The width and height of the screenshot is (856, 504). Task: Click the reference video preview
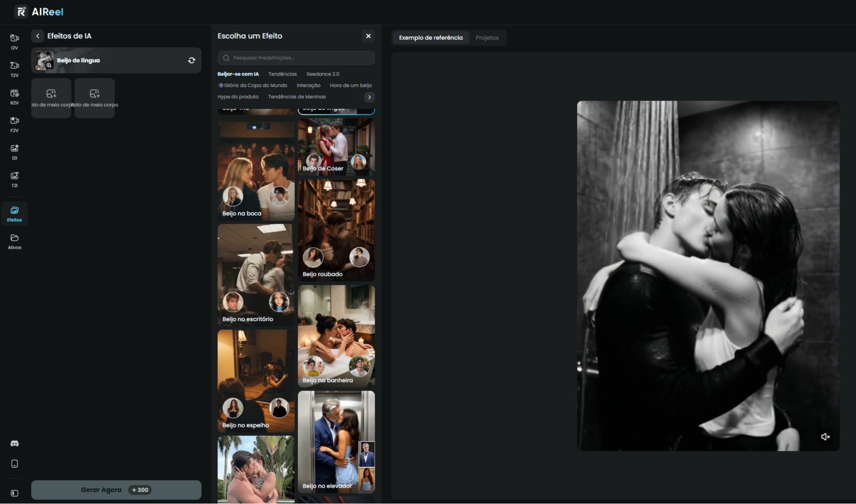tap(708, 276)
